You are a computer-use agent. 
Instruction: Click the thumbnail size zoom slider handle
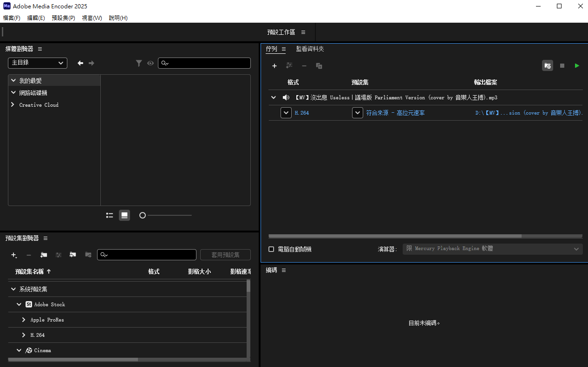click(143, 215)
